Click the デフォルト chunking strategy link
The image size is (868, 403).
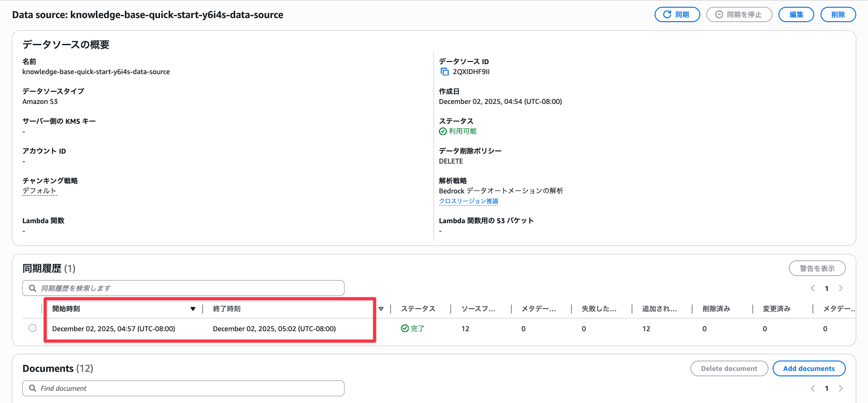pos(39,191)
